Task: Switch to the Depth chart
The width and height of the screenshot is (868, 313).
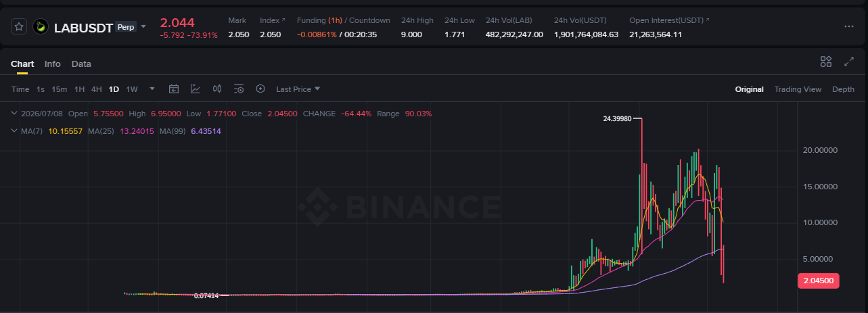Action: point(843,89)
